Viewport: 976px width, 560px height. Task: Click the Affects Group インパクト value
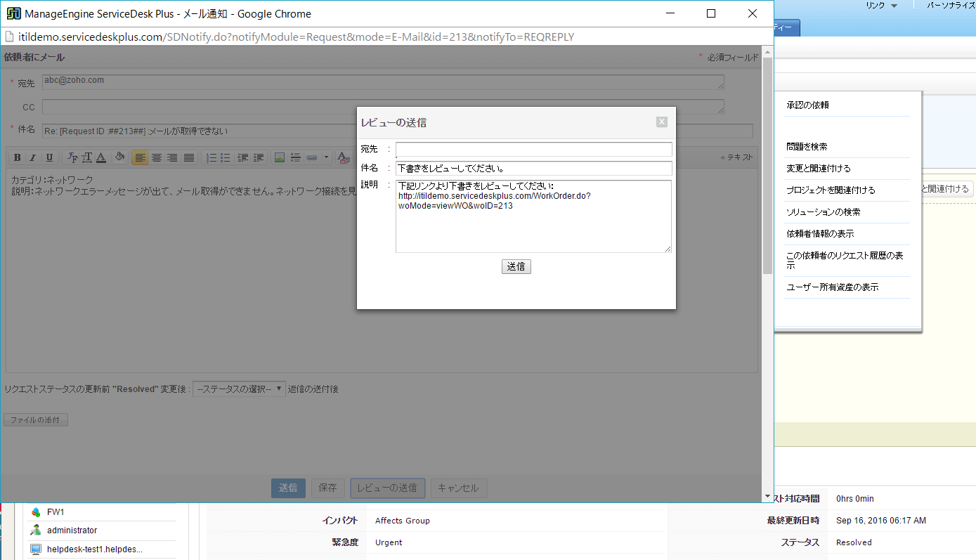pos(403,521)
